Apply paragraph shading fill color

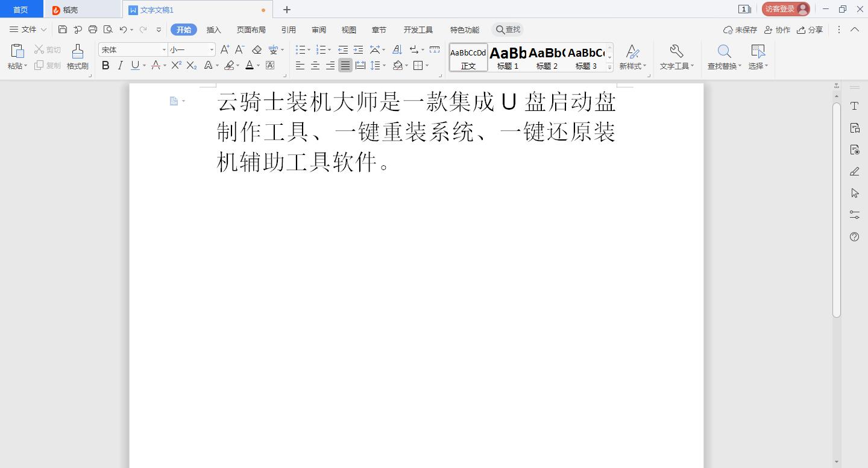(x=397, y=65)
